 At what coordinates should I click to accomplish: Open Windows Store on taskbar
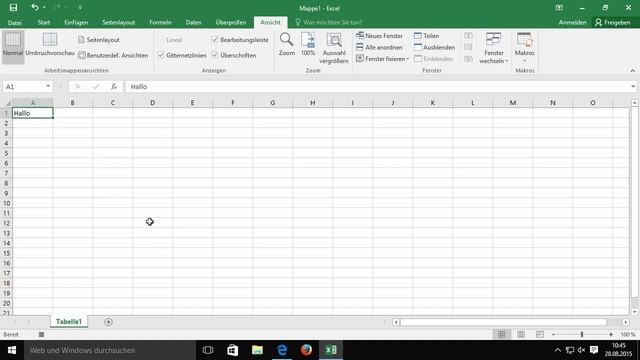point(233,350)
